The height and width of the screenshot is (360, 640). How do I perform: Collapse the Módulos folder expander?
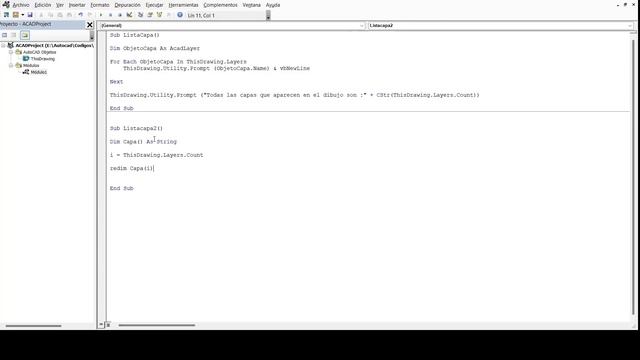pyautogui.click(x=11, y=65)
